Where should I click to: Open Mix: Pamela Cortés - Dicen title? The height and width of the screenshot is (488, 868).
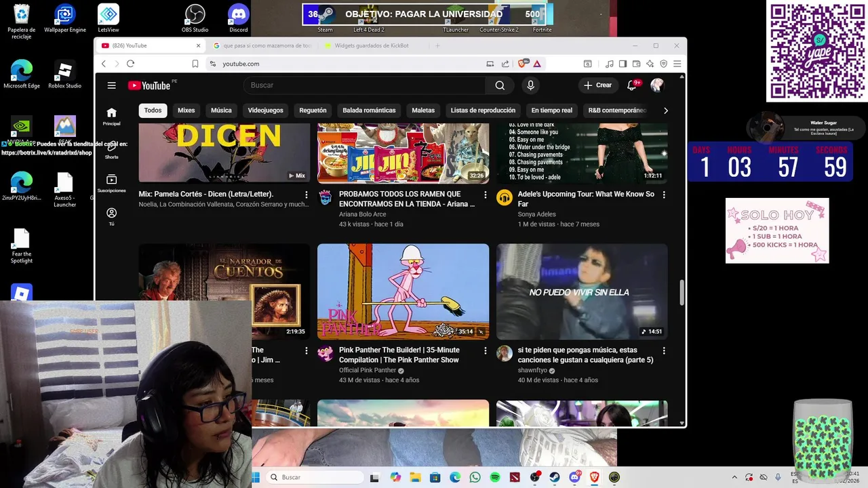206,195
